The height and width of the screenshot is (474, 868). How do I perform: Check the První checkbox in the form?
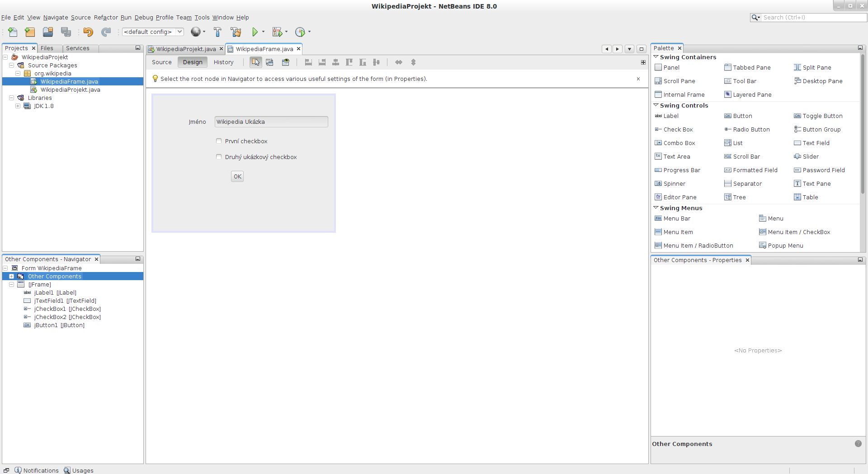[x=219, y=141]
